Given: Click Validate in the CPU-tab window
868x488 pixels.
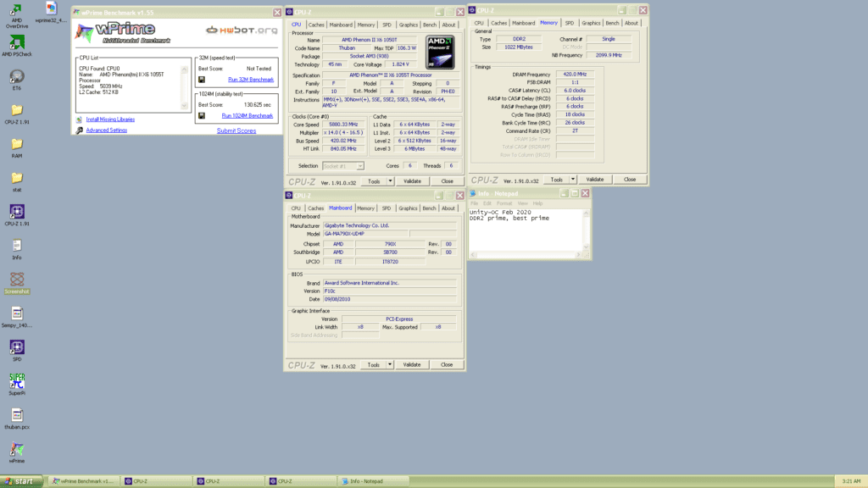Looking at the screenshot, I should [x=412, y=181].
